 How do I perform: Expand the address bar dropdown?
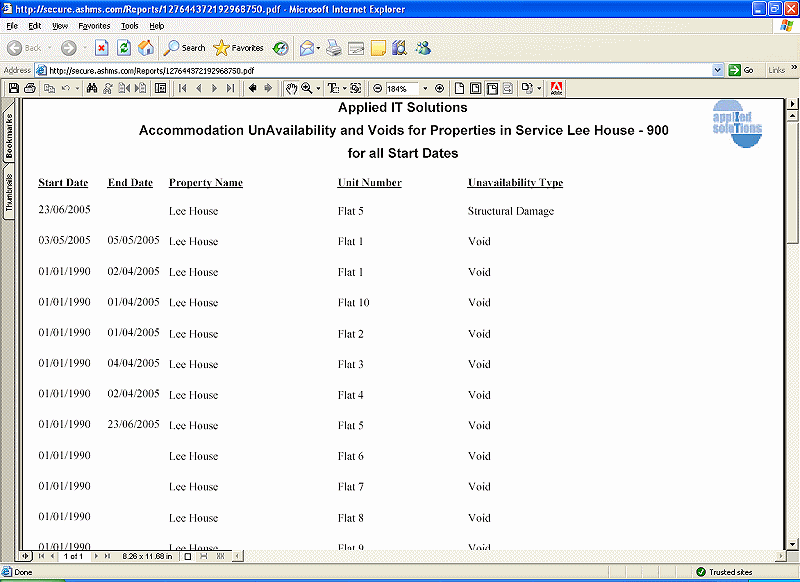pyautogui.click(x=718, y=70)
